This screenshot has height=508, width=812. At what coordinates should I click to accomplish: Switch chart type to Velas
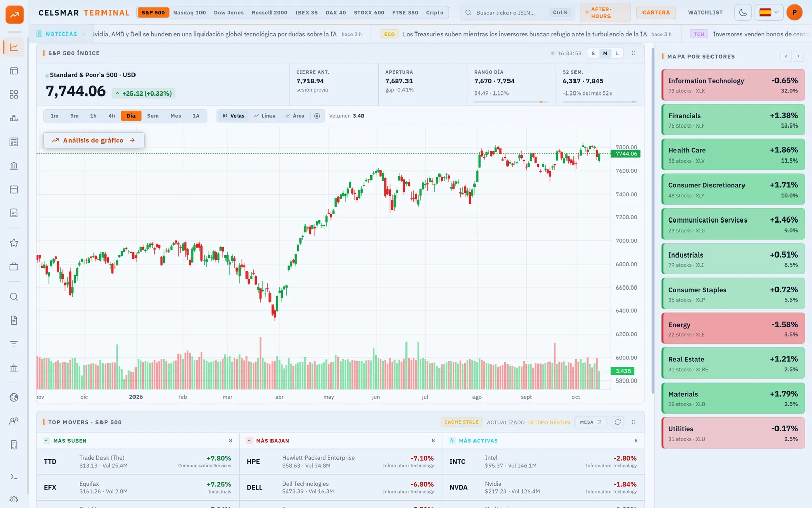(x=233, y=116)
